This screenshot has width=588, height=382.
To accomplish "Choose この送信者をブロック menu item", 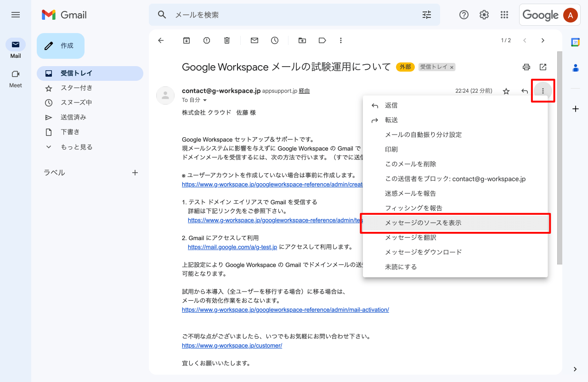I will tap(455, 179).
